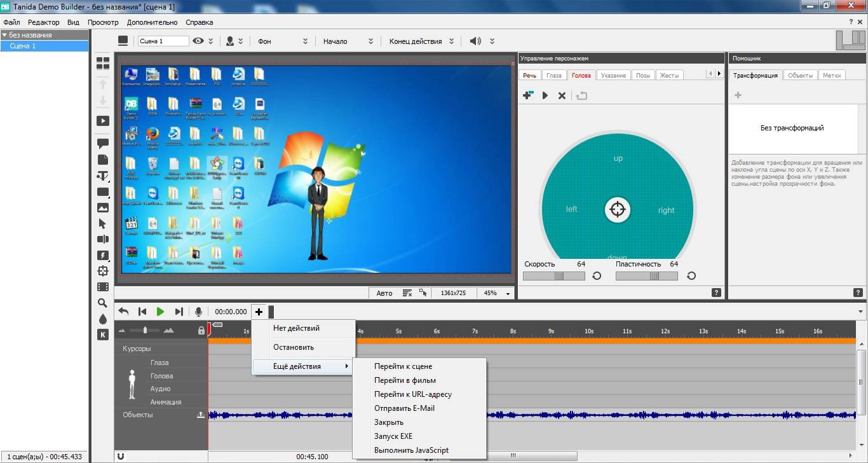This screenshot has height=463, width=868.
Task: Click the select-cursor icon below canvas
Action: tap(423, 293)
